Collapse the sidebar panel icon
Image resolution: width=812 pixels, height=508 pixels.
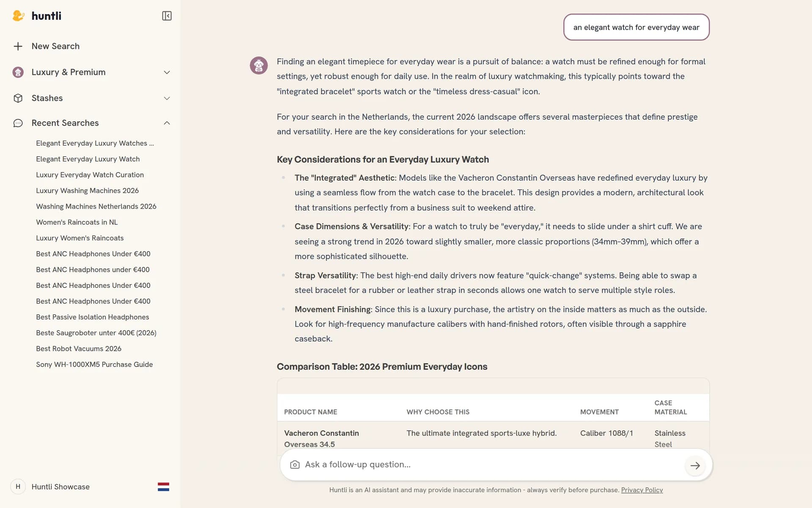coord(167,16)
